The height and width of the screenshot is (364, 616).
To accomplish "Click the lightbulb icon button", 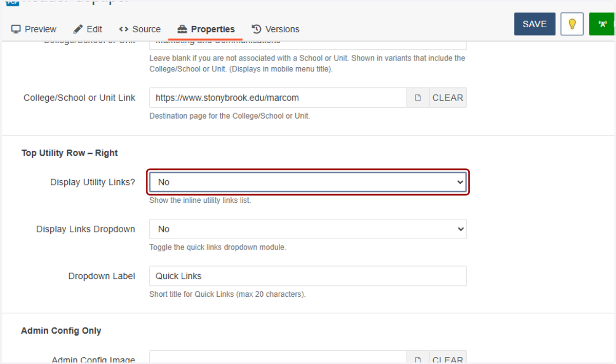I will [x=572, y=24].
